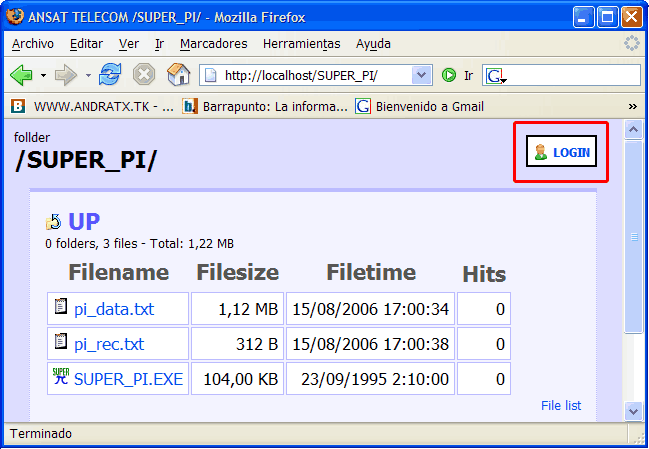Open the Herramientas menu
Viewport: 649px width, 449px height.
(x=301, y=44)
